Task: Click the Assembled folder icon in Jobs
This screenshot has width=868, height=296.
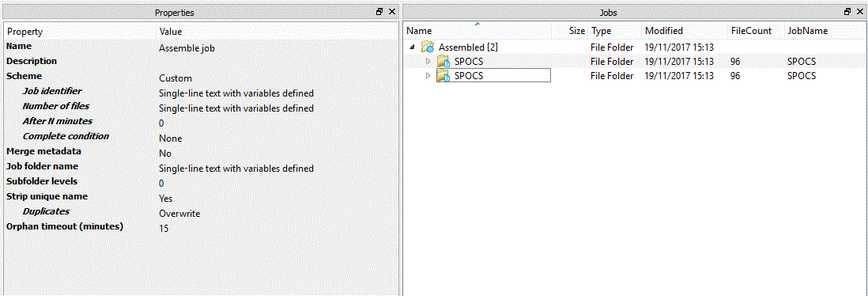Action: tap(427, 47)
